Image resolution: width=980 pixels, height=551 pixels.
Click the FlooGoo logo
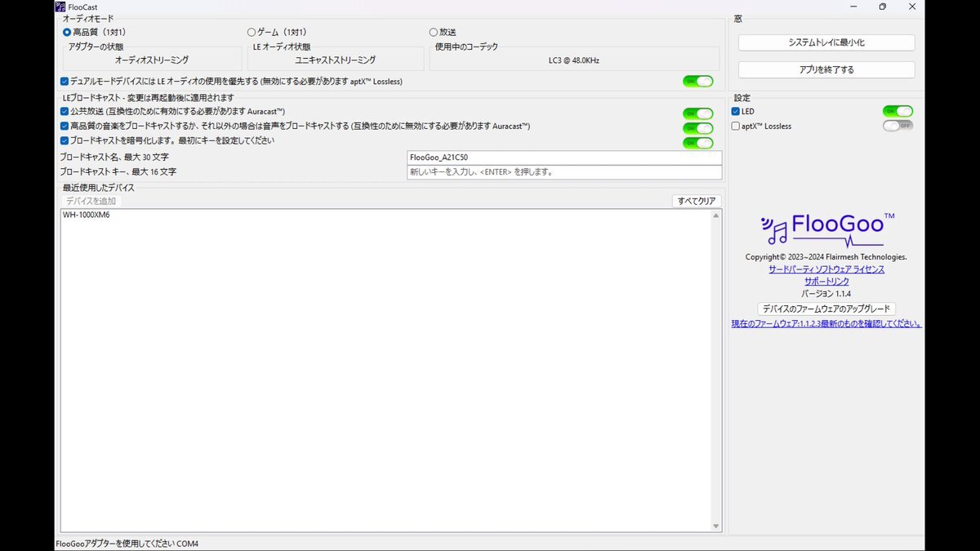point(826,229)
